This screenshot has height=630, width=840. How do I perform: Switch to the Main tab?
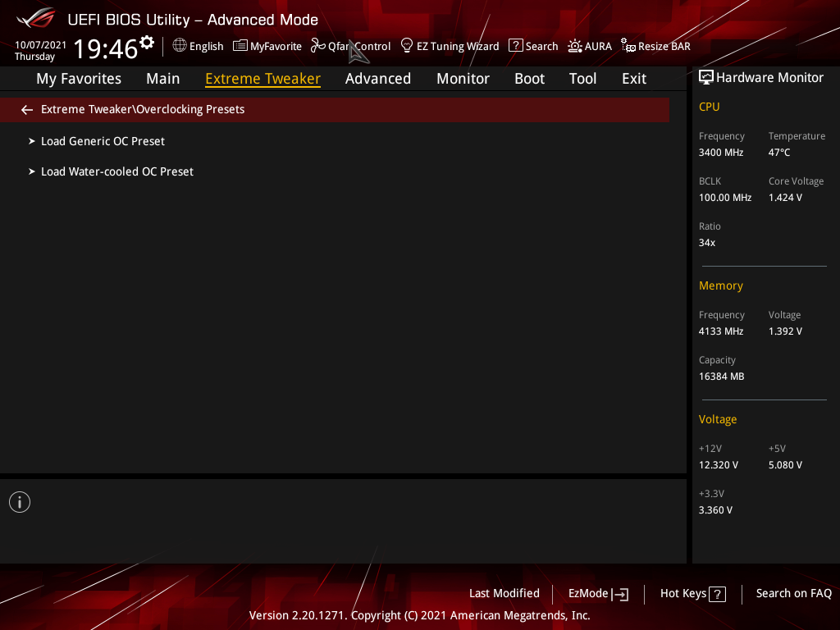[163, 79]
